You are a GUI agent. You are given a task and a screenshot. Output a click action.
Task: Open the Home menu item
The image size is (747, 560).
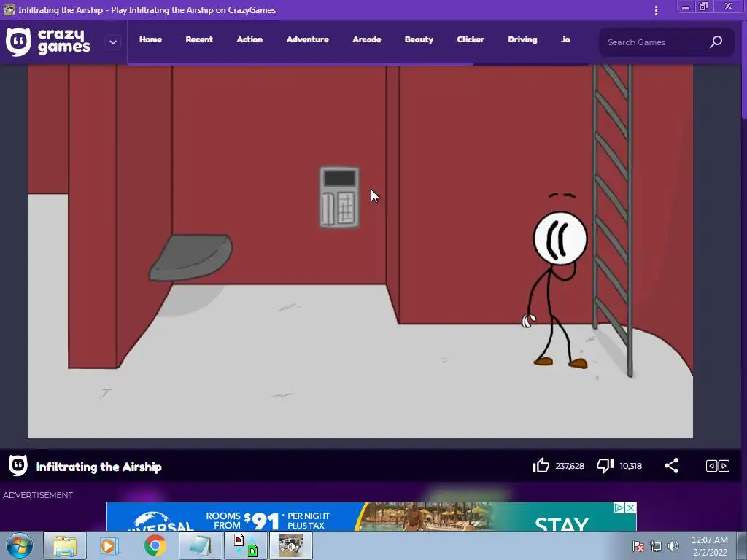coord(150,39)
